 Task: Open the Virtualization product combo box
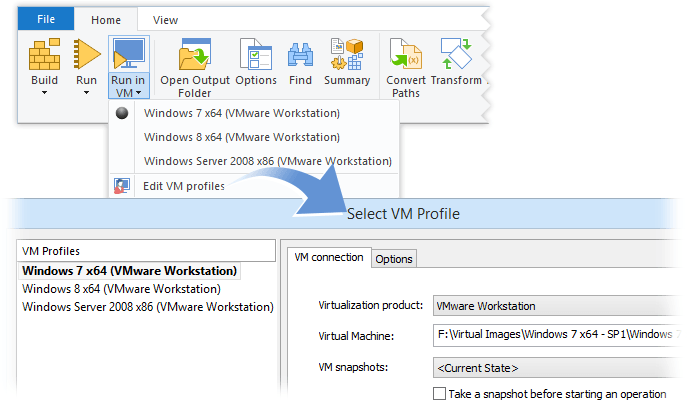click(x=556, y=306)
